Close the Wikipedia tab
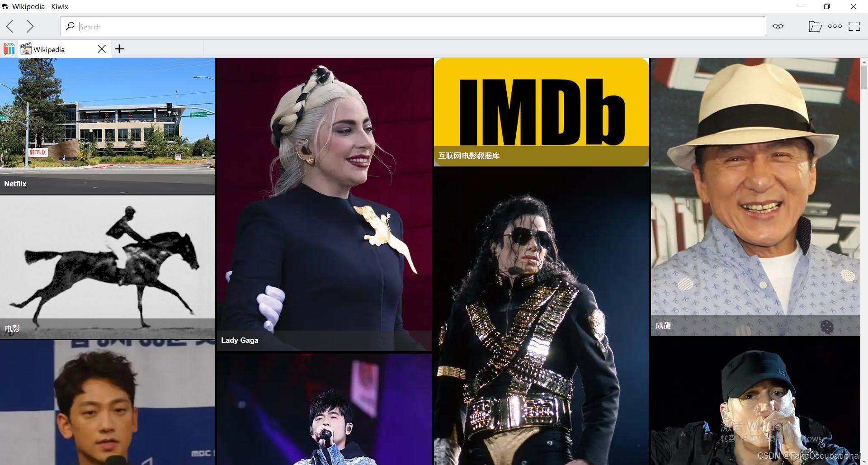The height and width of the screenshot is (465, 868). [102, 49]
